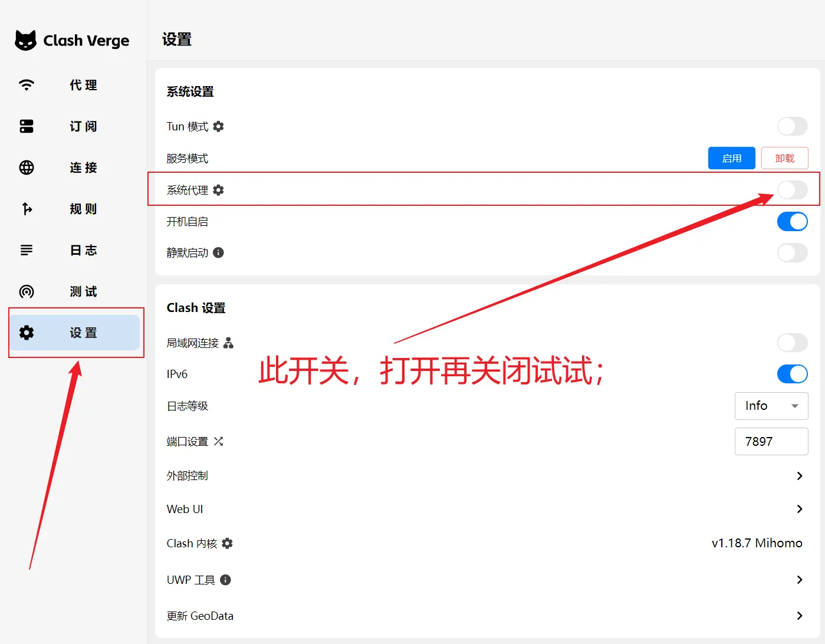The image size is (825, 644).
Task: Enable the 系统代理 toggle
Action: tap(792, 190)
